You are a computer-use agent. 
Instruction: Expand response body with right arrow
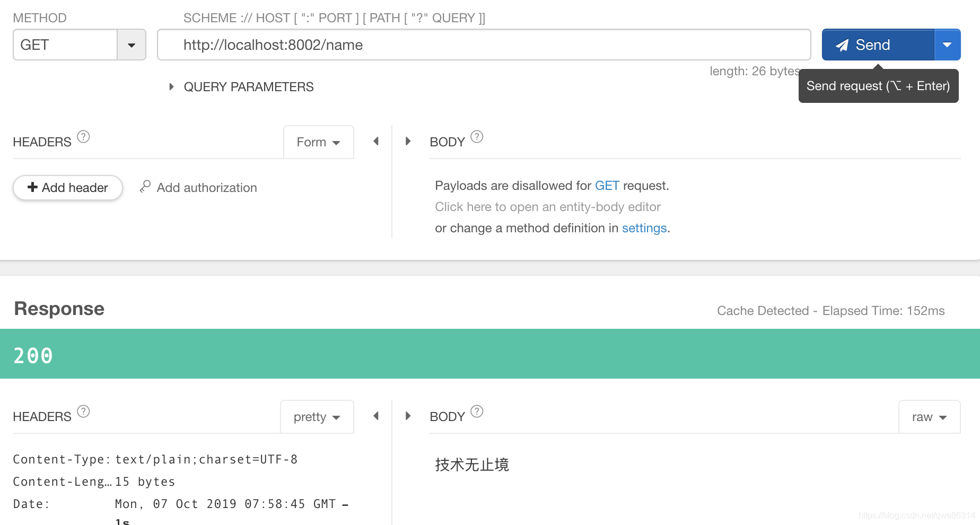[x=408, y=416]
